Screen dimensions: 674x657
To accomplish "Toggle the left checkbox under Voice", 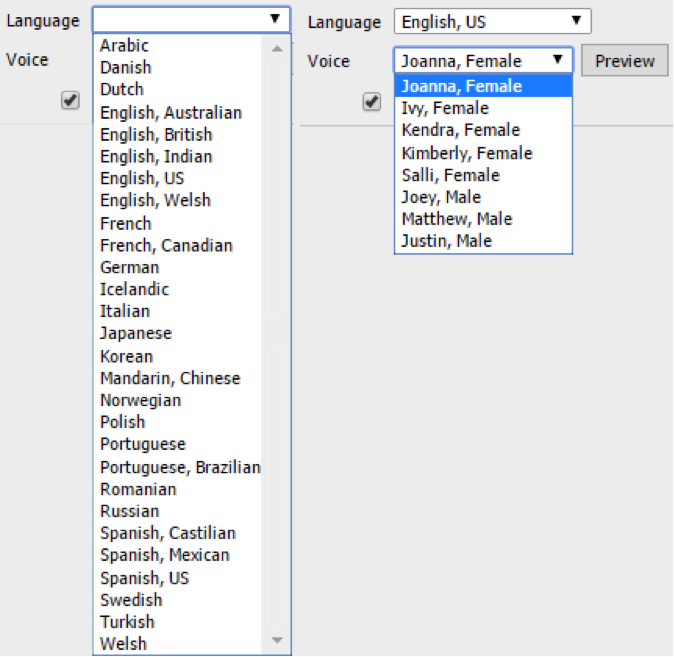I will [x=70, y=101].
